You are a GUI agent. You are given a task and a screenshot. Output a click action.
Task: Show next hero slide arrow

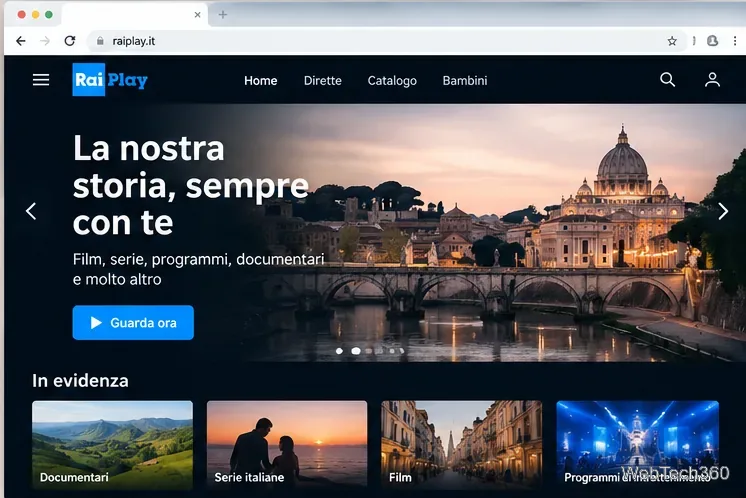723,211
